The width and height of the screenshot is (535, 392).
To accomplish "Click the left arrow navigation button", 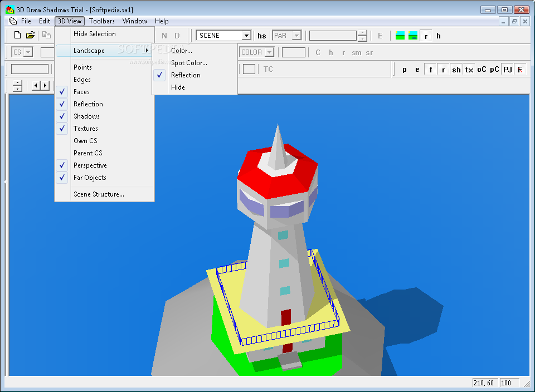I will (x=36, y=85).
